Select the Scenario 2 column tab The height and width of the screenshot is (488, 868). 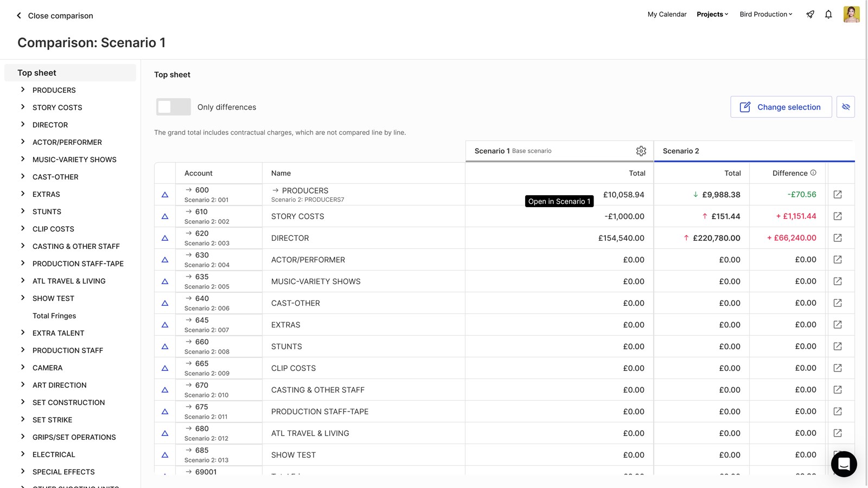point(754,151)
